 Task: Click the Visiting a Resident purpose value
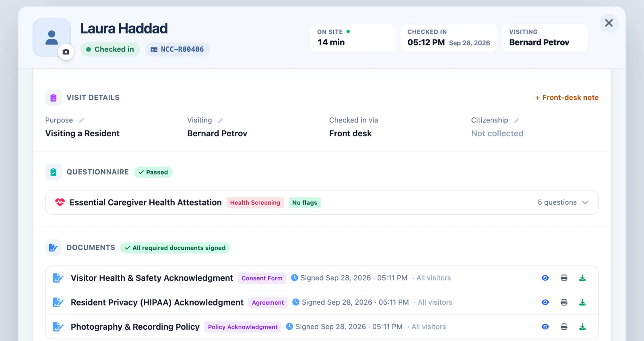[x=83, y=133]
